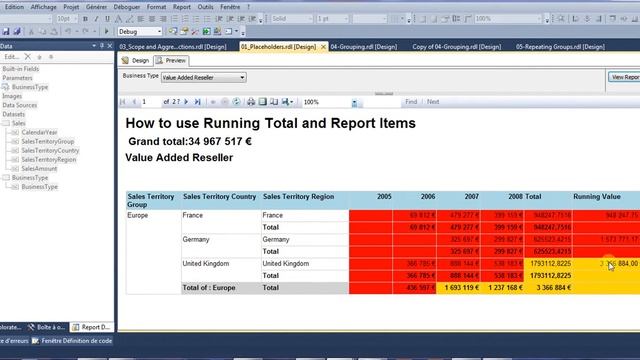This screenshot has width=640, height=360.
Task: Close the Report Data panel
Action: [x=109, y=46]
